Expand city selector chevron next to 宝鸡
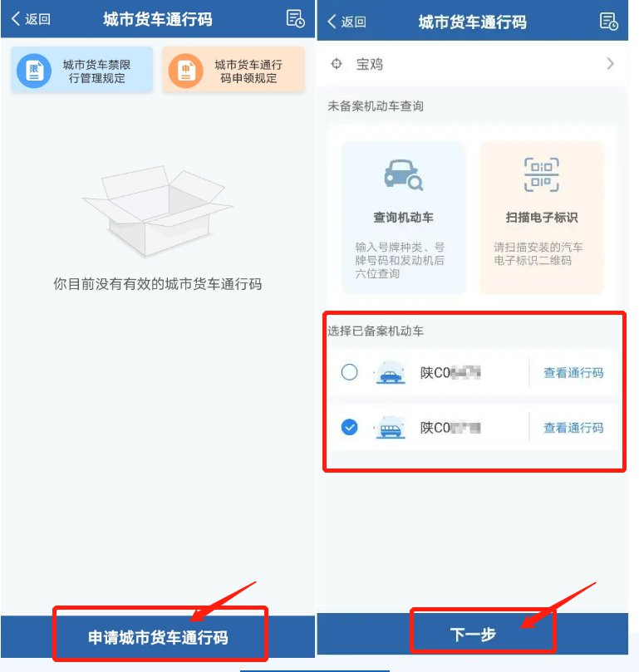This screenshot has width=639, height=672. [x=610, y=64]
